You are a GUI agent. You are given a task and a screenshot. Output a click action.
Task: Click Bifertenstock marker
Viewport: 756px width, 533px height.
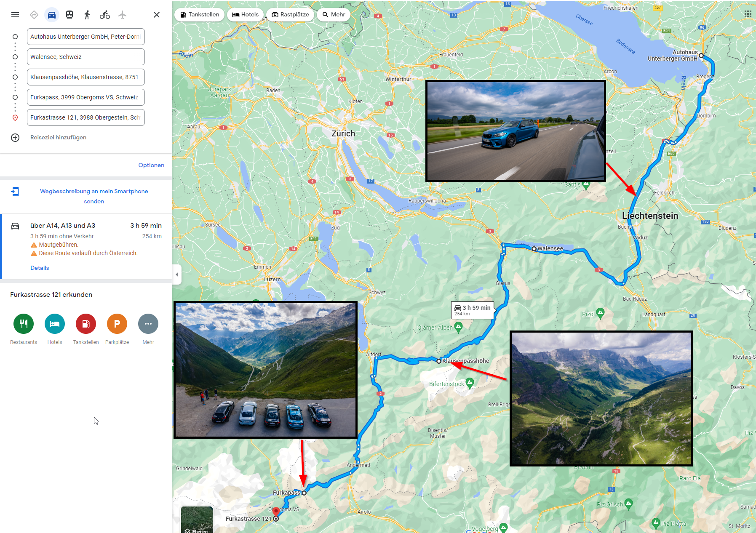[470, 383]
